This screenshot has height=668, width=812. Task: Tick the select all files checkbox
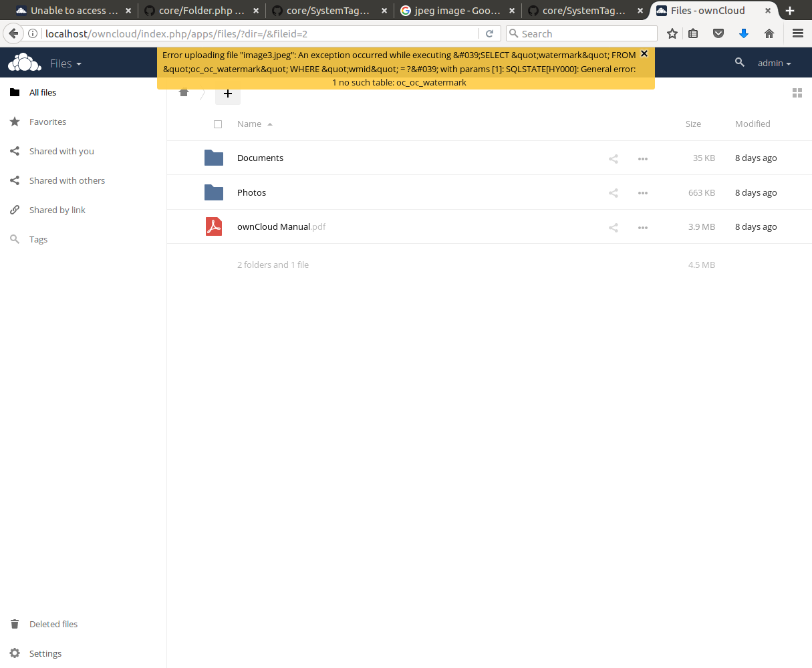tap(218, 124)
